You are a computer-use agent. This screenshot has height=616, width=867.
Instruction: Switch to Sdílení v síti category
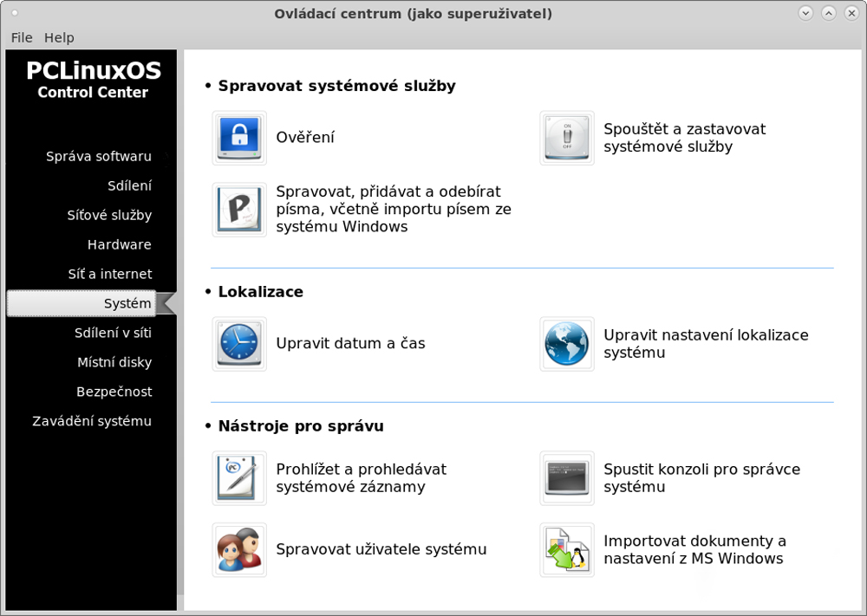113,333
